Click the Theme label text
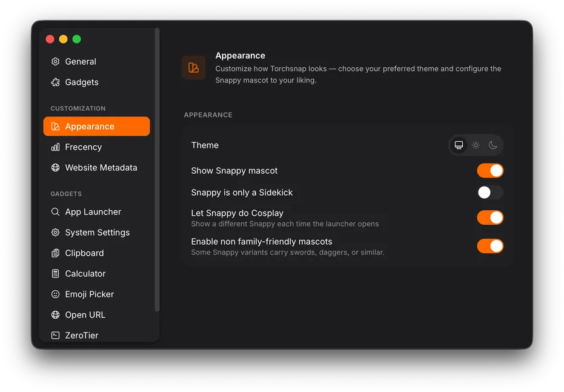The image size is (564, 392). click(205, 145)
